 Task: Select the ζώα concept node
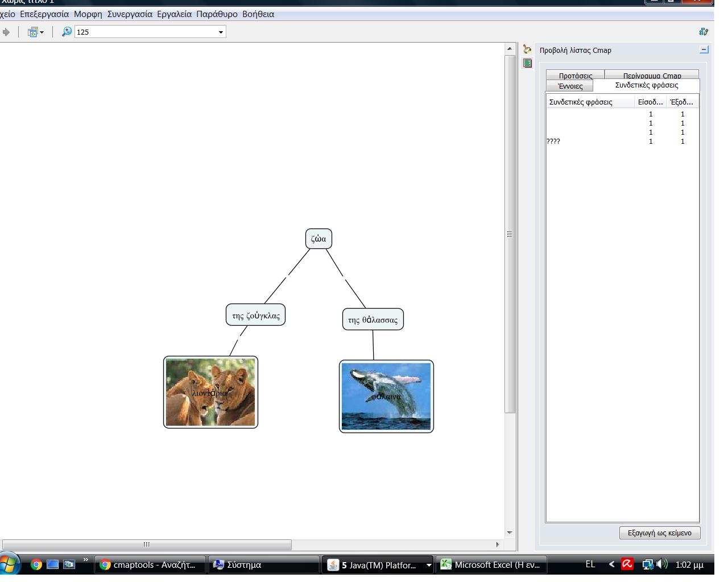tap(318, 239)
